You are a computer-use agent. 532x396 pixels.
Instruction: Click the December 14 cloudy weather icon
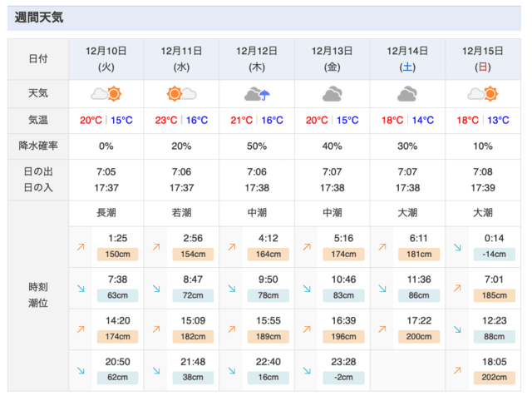(407, 94)
